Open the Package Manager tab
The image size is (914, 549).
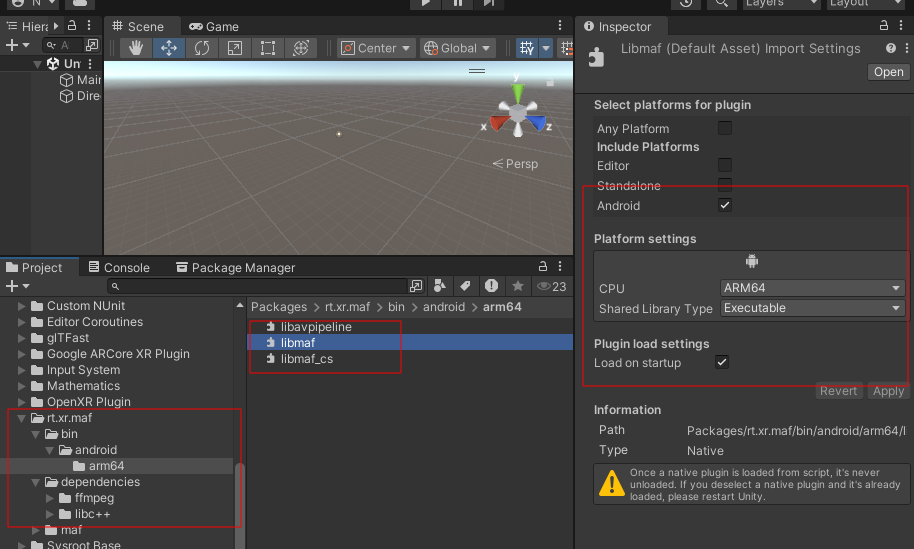coord(235,267)
